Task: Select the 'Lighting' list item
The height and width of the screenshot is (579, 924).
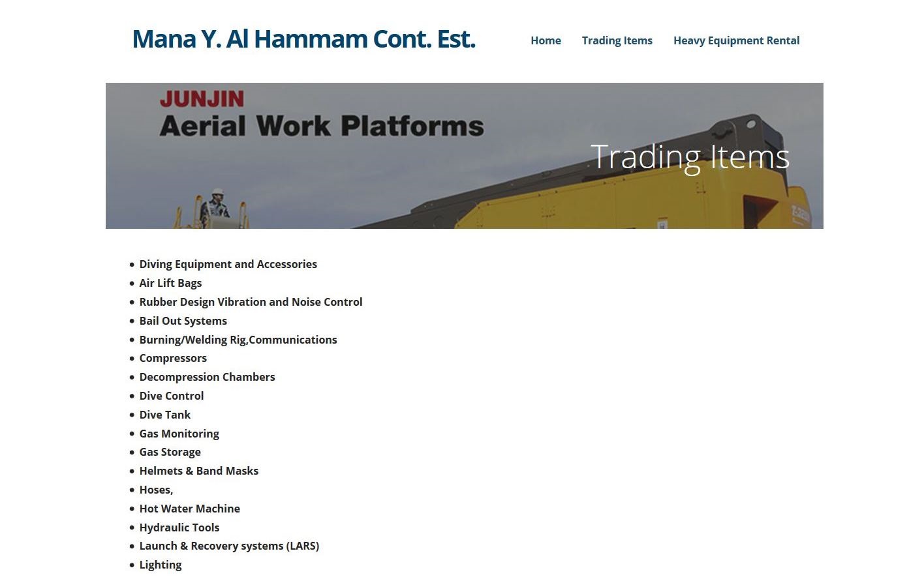Action: (x=160, y=565)
